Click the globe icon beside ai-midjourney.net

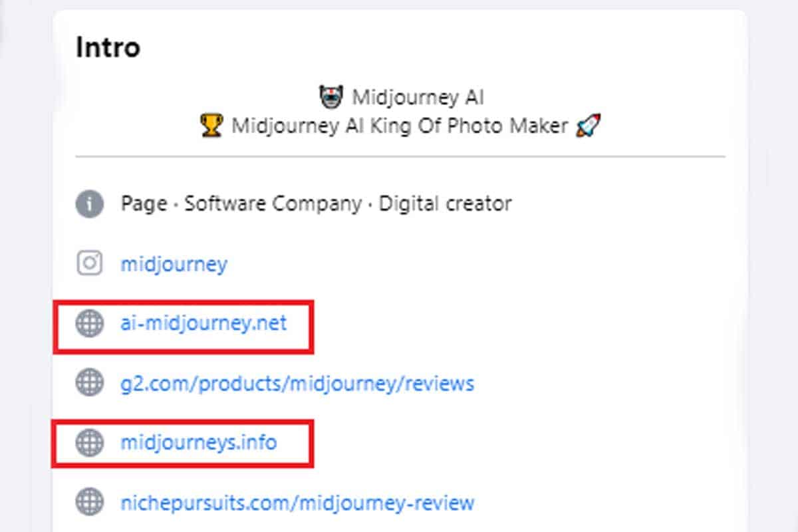(x=89, y=324)
